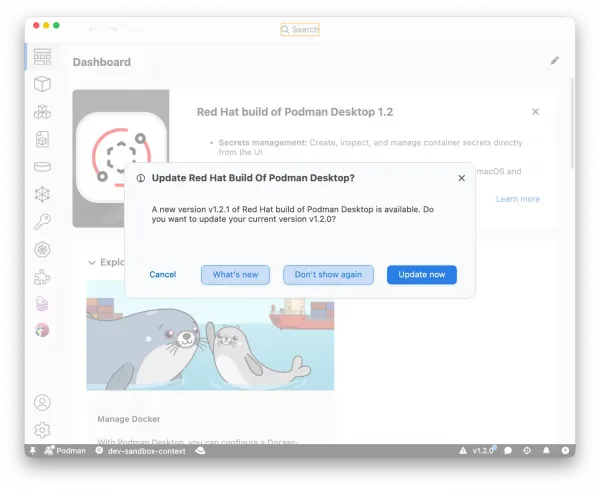Click the What's new button
The height and width of the screenshot is (490, 600).
coord(235,275)
